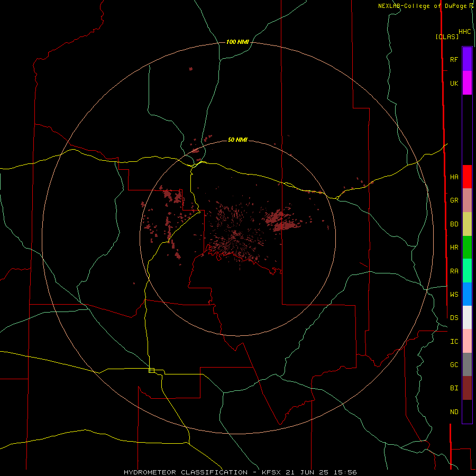The image size is (476, 476).
Task: Click the BI brown legend swatch
Action: click(x=467, y=388)
